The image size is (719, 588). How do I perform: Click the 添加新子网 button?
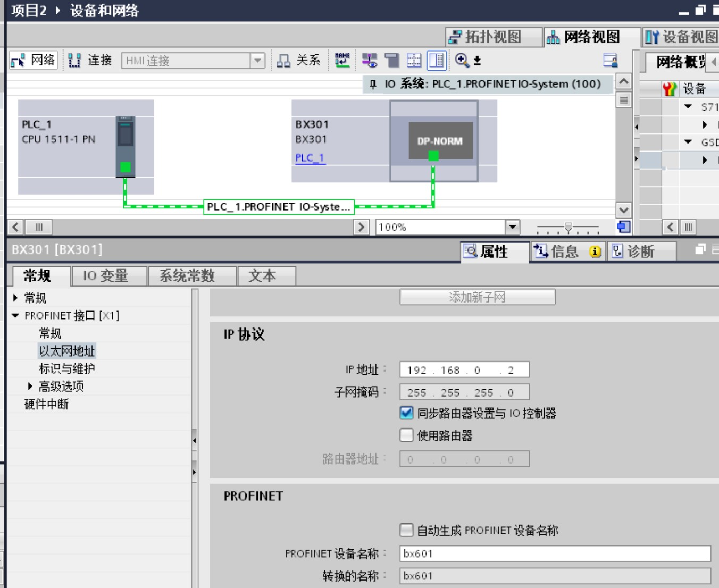(x=478, y=297)
